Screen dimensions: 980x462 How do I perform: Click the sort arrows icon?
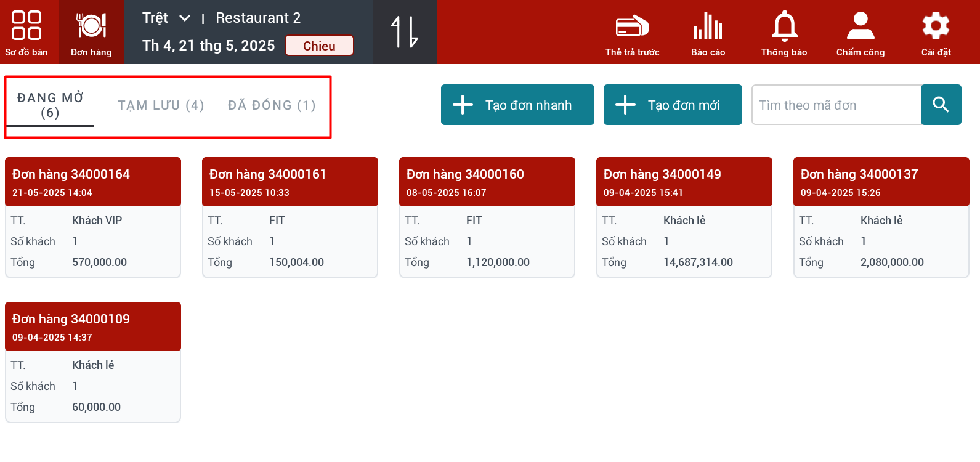[405, 32]
